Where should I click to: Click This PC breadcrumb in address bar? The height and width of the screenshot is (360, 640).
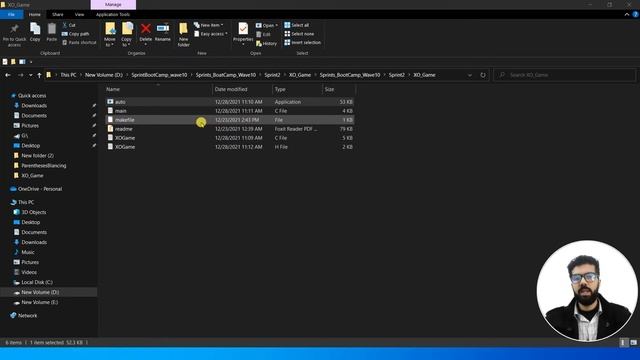[68, 75]
